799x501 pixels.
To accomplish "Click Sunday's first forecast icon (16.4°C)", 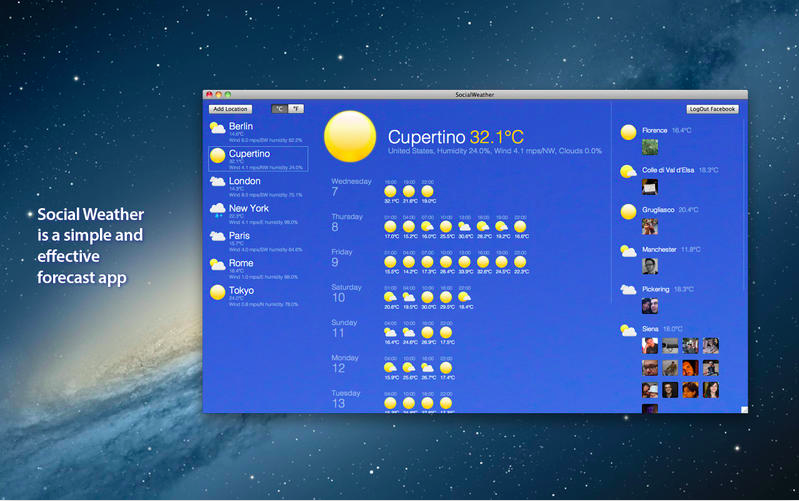I will 390,332.
